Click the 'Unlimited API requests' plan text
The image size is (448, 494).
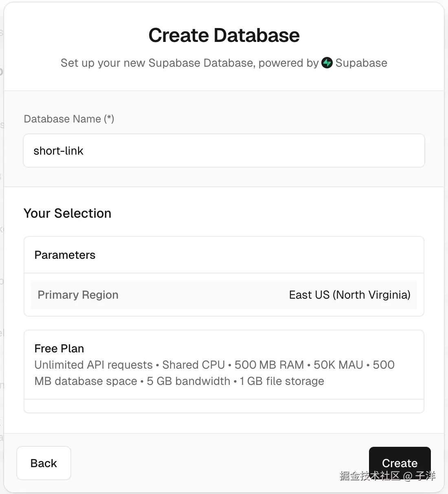click(x=93, y=365)
